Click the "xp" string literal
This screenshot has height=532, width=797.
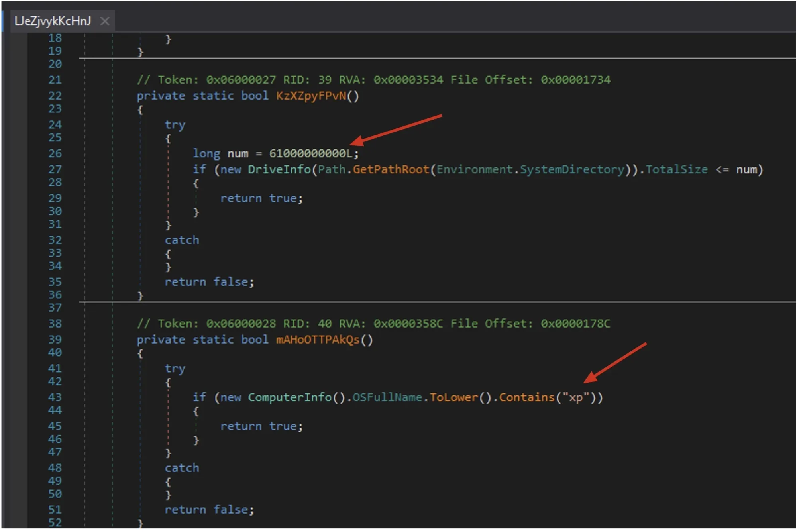[576, 398]
